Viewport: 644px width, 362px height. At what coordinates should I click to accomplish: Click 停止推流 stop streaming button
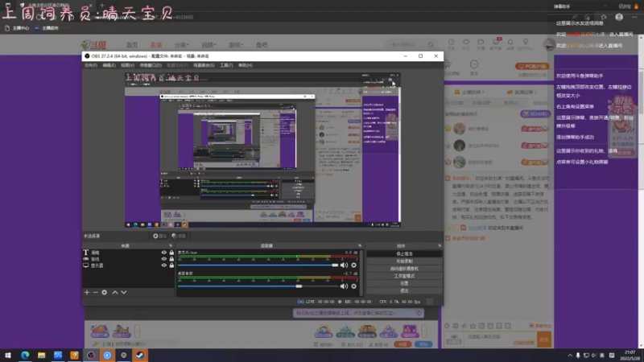click(x=404, y=254)
